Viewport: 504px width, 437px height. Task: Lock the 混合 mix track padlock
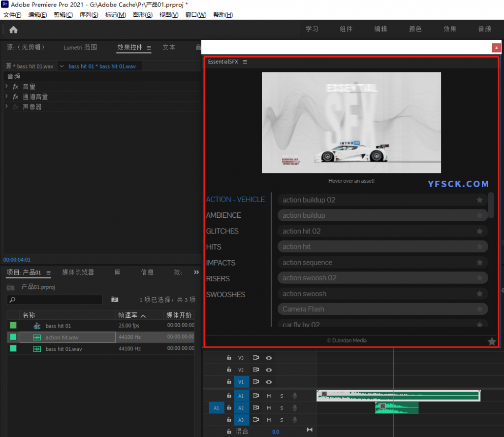pos(229,431)
